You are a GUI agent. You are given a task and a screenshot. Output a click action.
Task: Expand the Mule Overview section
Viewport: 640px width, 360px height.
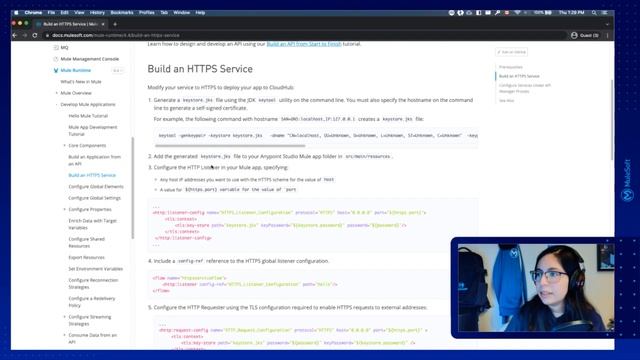pos(57,93)
